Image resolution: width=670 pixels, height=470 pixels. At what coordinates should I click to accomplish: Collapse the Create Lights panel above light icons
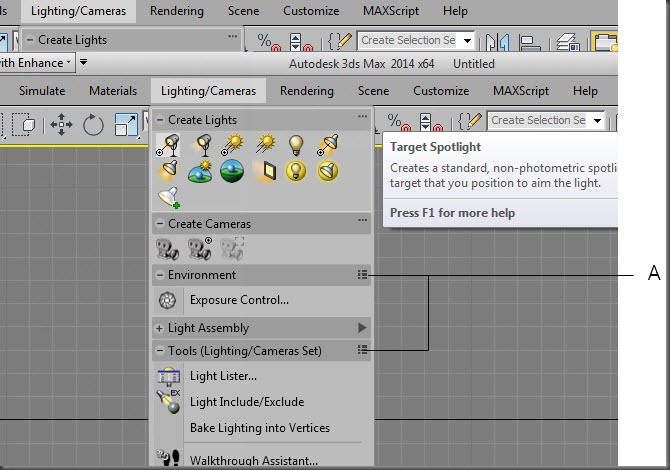160,120
